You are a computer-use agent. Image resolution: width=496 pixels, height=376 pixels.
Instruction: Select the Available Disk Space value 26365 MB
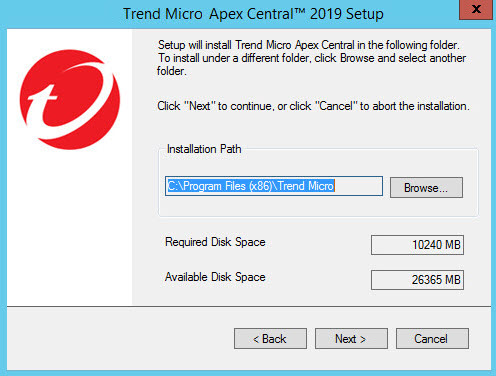pos(417,280)
